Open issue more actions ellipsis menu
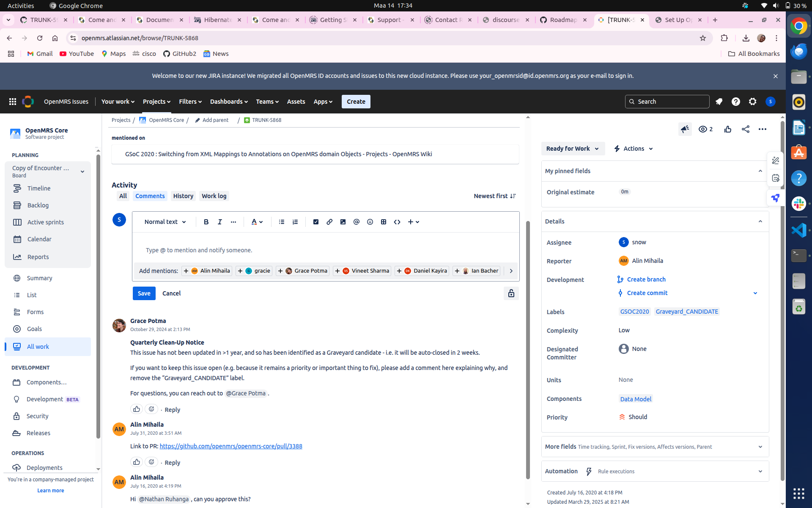812x508 pixels. click(x=762, y=129)
